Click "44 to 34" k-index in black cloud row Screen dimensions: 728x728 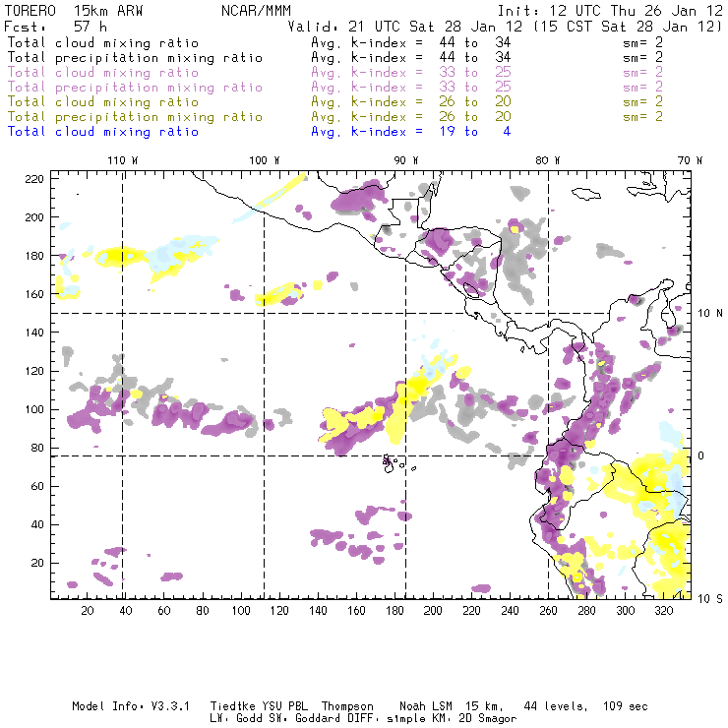[475, 42]
